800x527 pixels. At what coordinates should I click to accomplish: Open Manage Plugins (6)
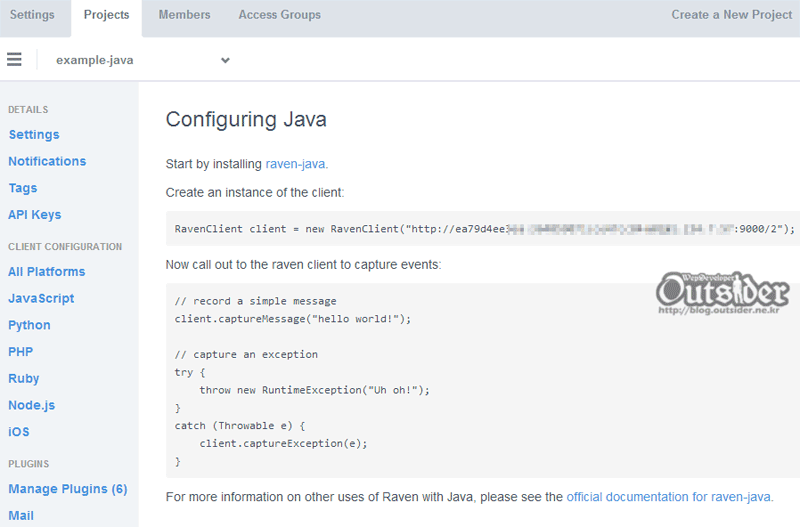click(68, 489)
